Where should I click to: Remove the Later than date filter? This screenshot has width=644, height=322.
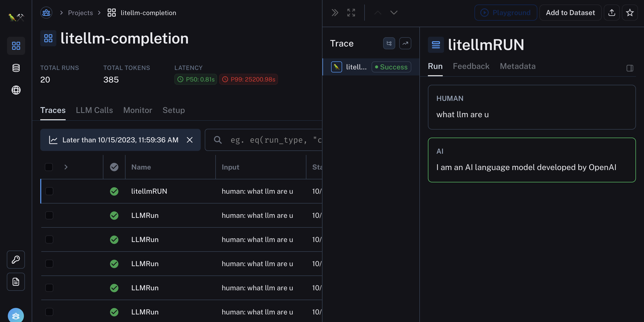pos(190,140)
